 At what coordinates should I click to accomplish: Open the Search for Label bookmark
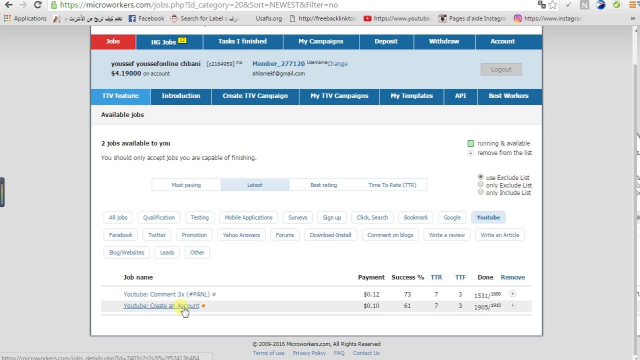tap(204, 19)
